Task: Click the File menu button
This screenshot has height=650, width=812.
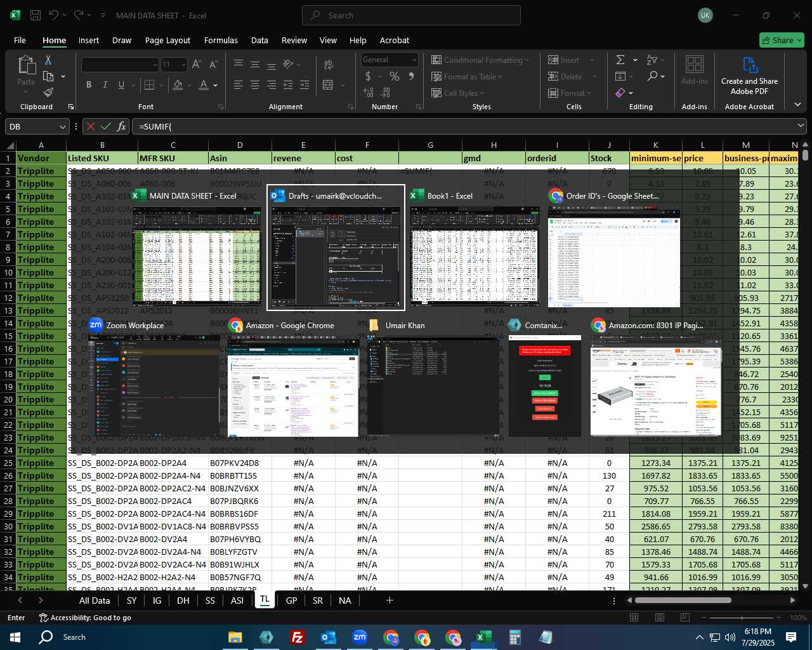Action: click(x=20, y=40)
